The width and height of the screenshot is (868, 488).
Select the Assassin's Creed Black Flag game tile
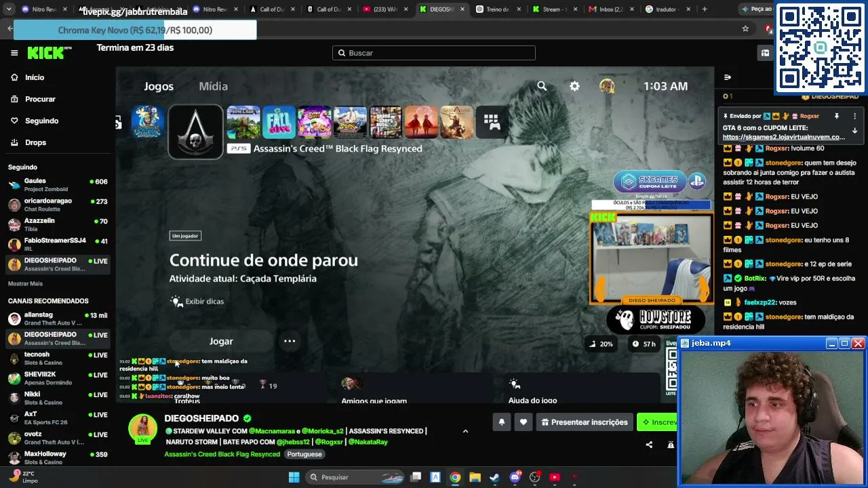pyautogui.click(x=195, y=131)
